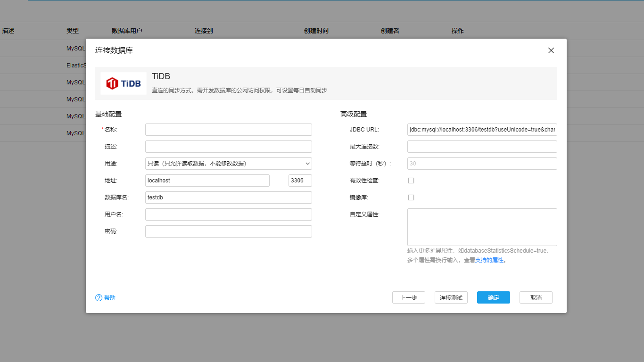Confirm with the 确定 button
The image size is (644, 362).
[494, 297]
